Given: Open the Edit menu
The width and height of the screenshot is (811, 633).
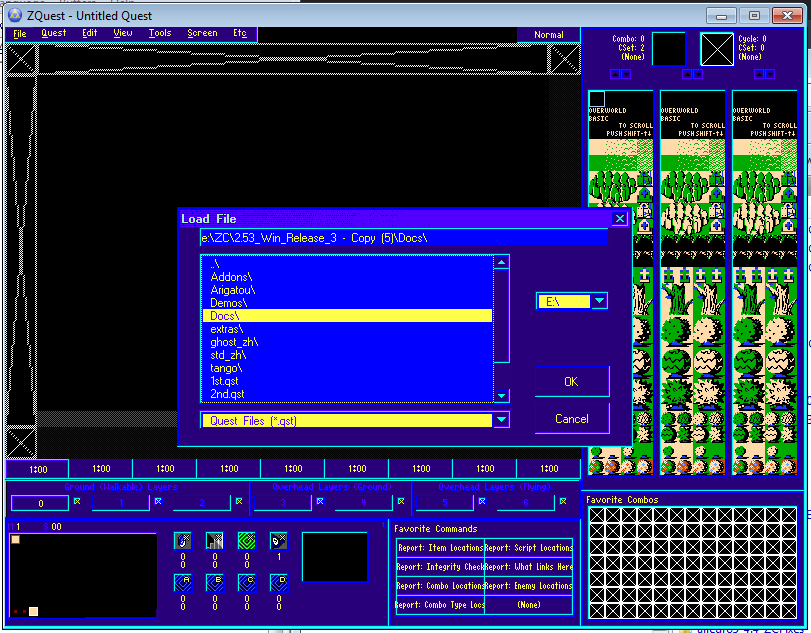Looking at the screenshot, I should coord(89,33).
